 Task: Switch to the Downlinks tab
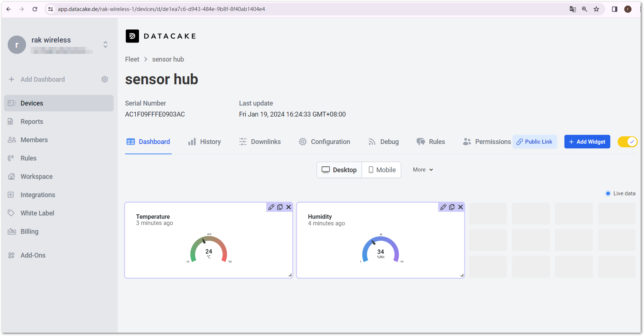coord(260,142)
